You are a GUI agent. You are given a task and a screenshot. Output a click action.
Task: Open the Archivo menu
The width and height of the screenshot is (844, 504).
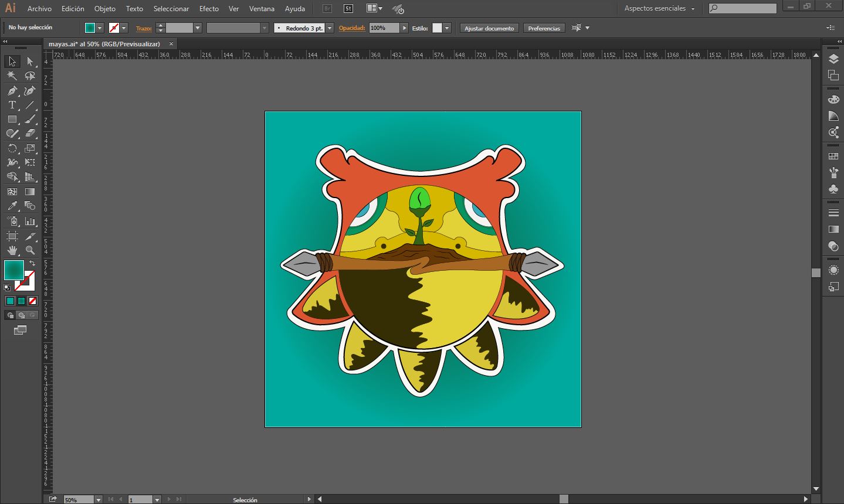[39, 9]
